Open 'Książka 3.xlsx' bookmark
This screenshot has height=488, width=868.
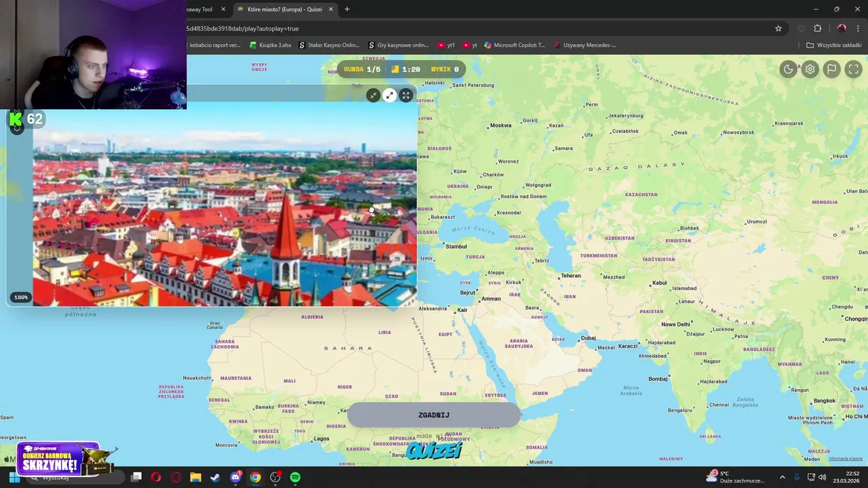(271, 45)
